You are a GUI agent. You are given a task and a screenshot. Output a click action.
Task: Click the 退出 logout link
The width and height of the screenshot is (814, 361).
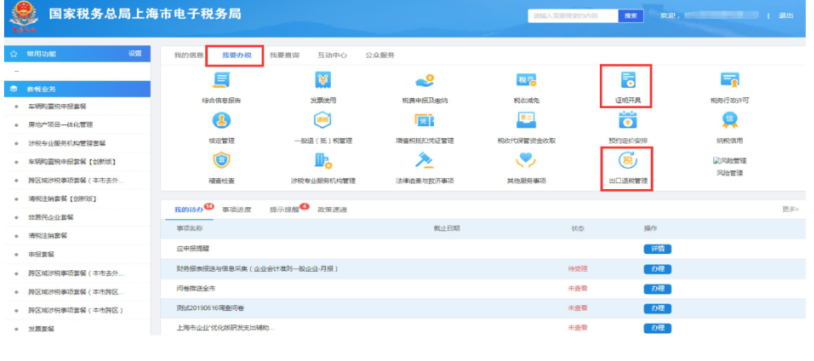click(x=786, y=16)
